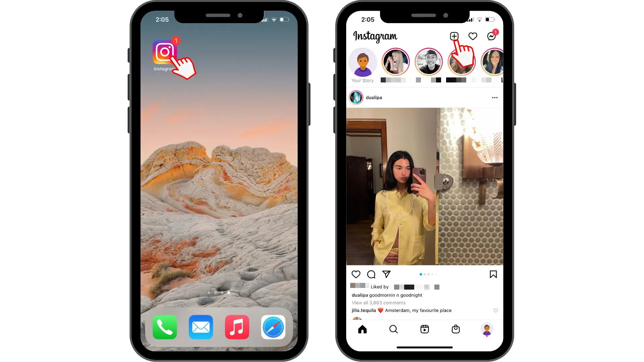
Task: Tap the dualipa username label
Action: [374, 97]
